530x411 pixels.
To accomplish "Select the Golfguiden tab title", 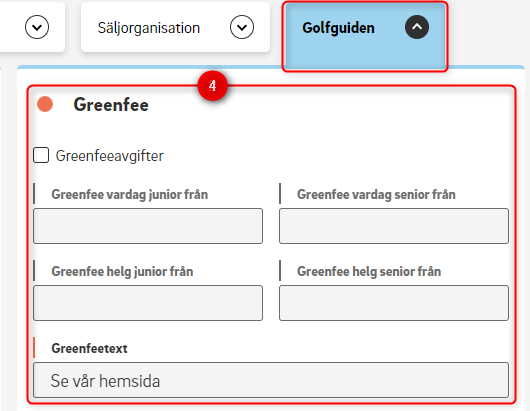I will [x=338, y=28].
